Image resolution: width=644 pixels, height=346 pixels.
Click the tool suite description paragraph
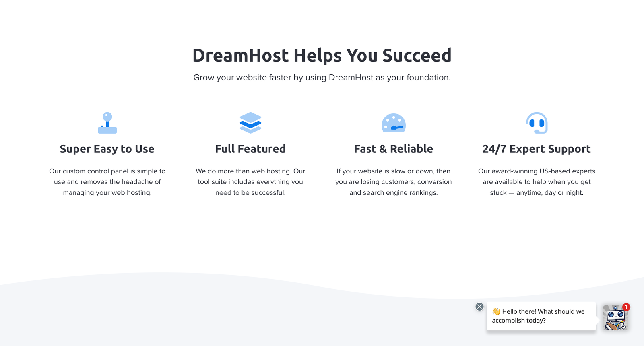250,182
